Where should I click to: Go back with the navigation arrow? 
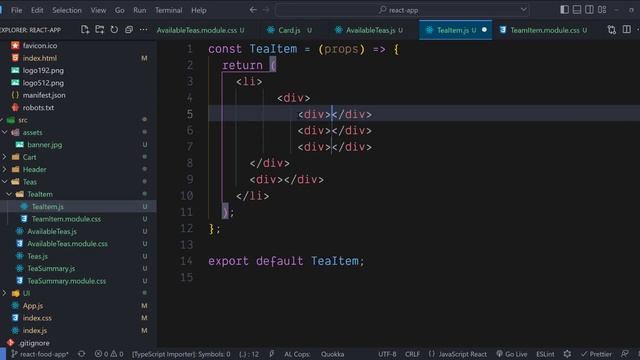pyautogui.click(x=253, y=10)
